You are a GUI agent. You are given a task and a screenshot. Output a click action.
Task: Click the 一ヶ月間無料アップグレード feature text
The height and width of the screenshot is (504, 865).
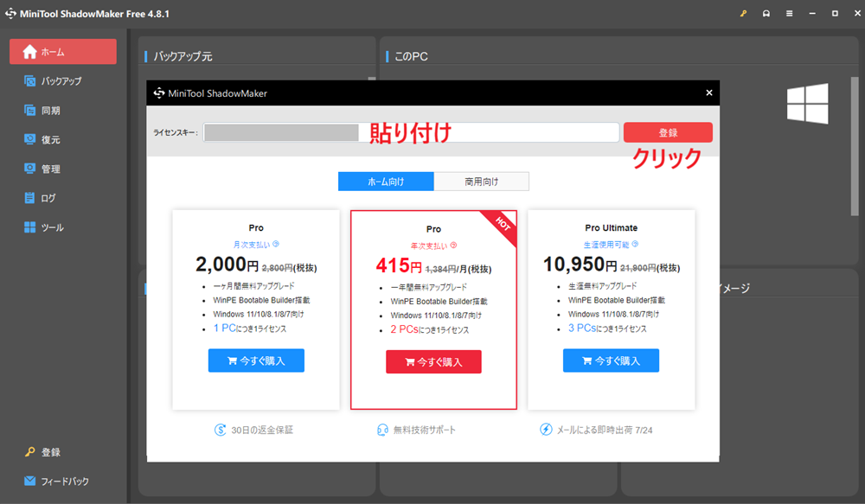click(x=253, y=286)
